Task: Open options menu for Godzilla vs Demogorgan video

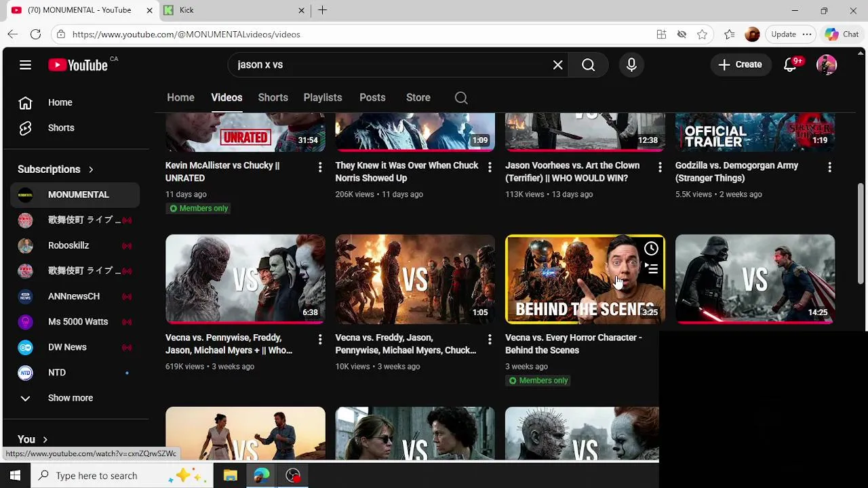Action: pyautogui.click(x=829, y=167)
